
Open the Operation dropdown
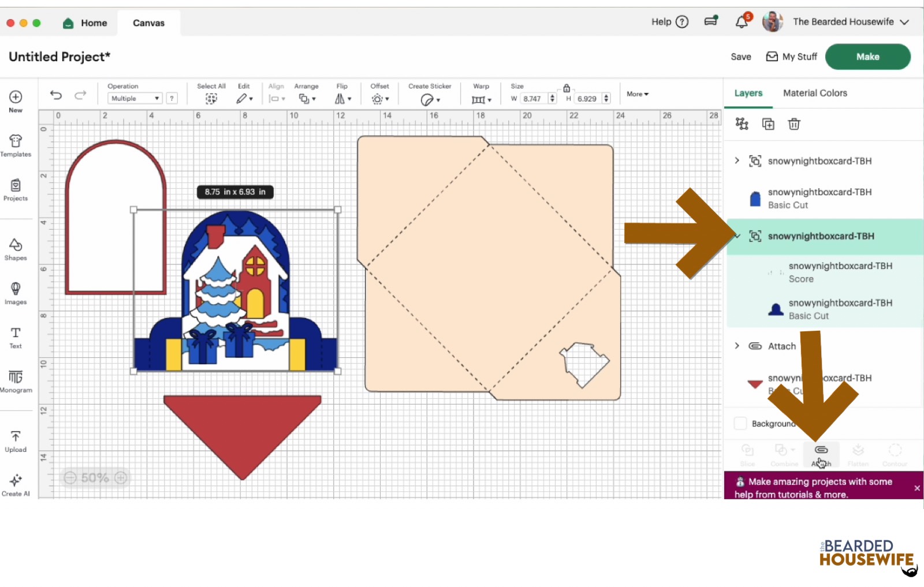point(135,99)
